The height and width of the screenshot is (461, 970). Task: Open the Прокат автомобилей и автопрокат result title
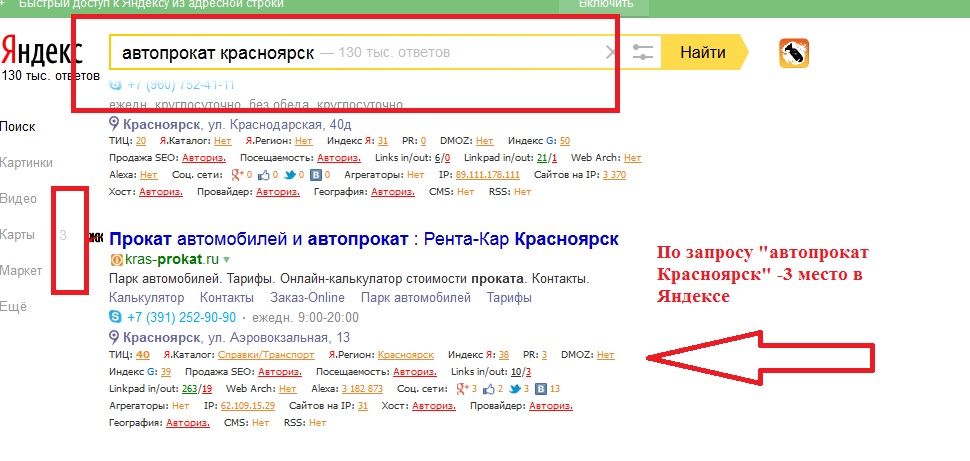(364, 239)
